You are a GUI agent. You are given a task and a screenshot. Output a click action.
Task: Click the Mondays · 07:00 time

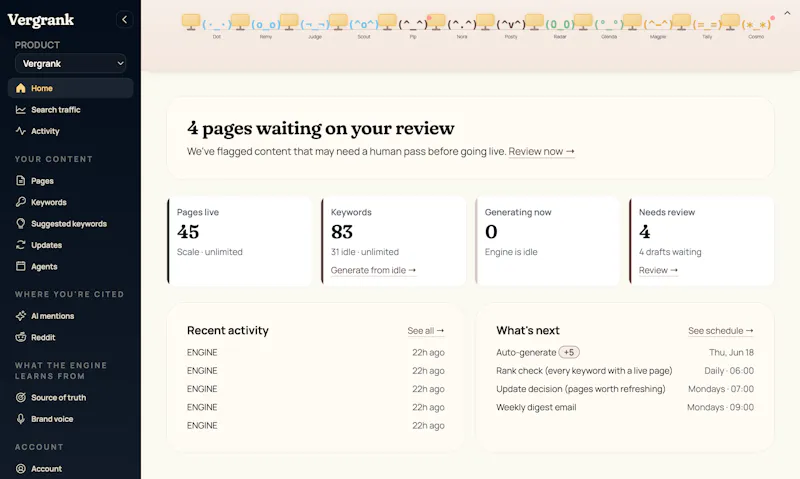pos(721,389)
